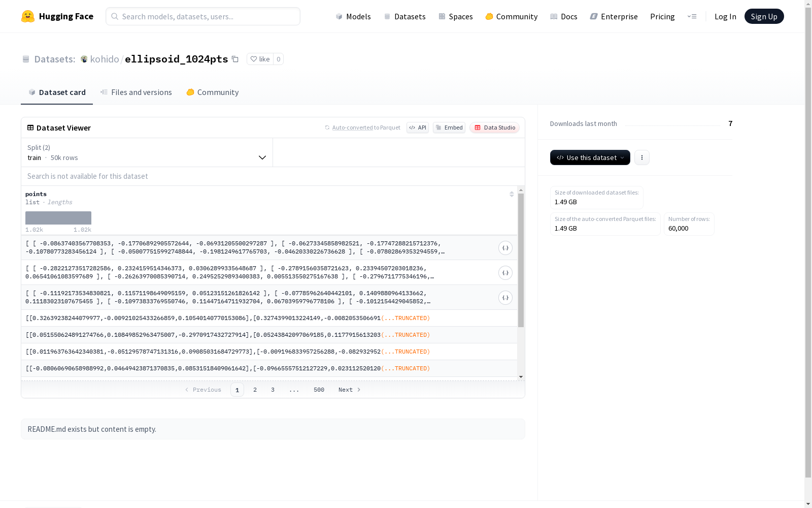Image resolution: width=812 pixels, height=508 pixels.
Task: Open the kohido user profile link
Action: tap(105, 59)
